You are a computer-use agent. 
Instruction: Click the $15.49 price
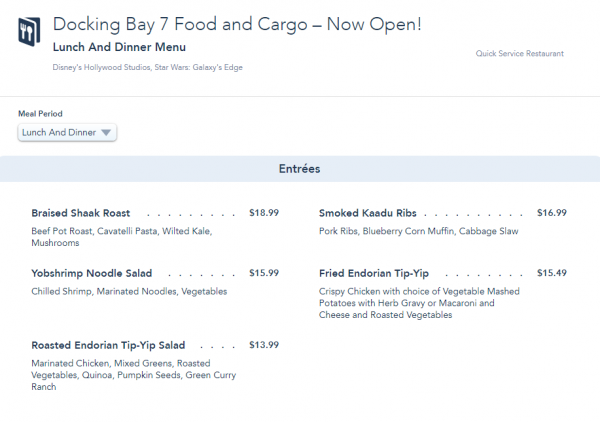[x=552, y=273]
